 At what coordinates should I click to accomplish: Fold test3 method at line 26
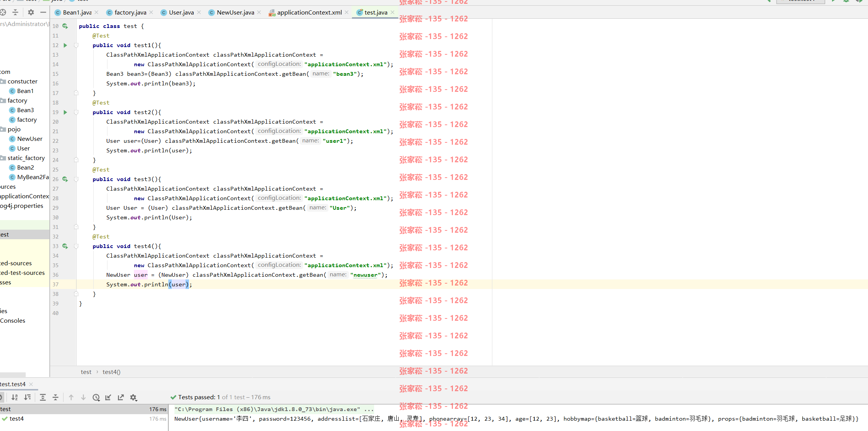(x=76, y=179)
